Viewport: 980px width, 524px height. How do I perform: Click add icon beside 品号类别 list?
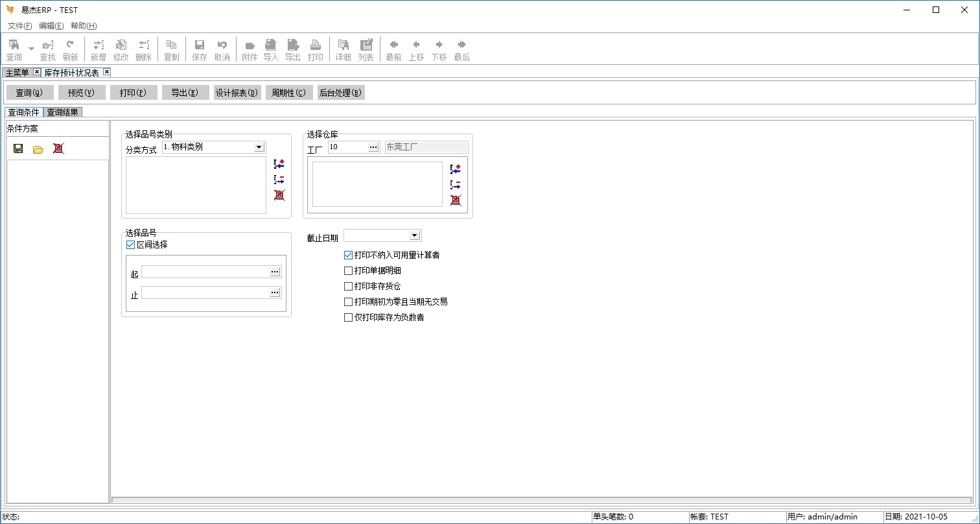(x=279, y=164)
